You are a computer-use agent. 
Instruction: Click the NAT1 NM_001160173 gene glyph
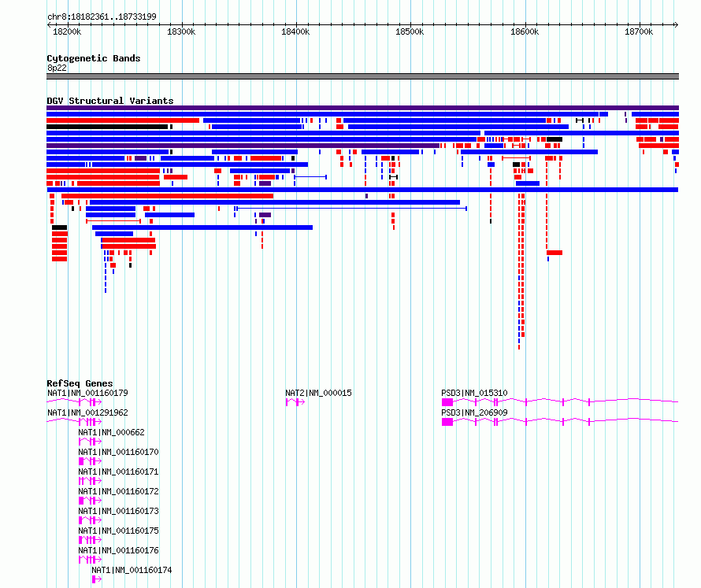90,520
